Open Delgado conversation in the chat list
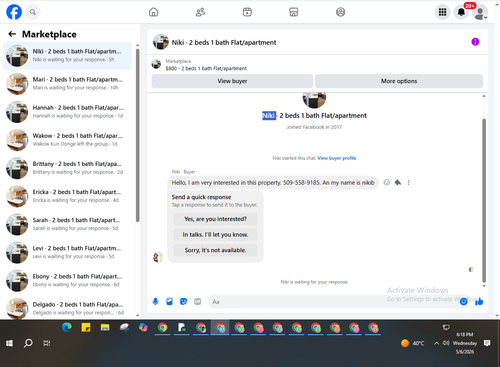 [x=67, y=308]
